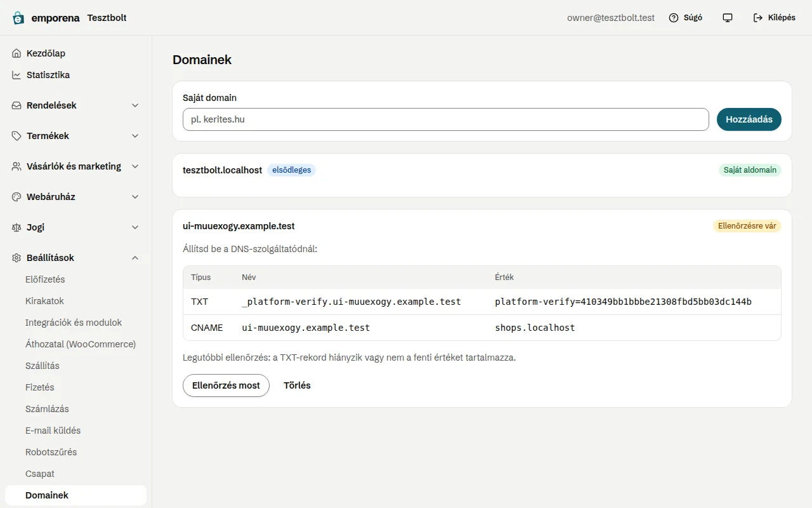Viewport: 812px width, 508px height.
Task: Open Csapat settings page
Action: click(75, 474)
